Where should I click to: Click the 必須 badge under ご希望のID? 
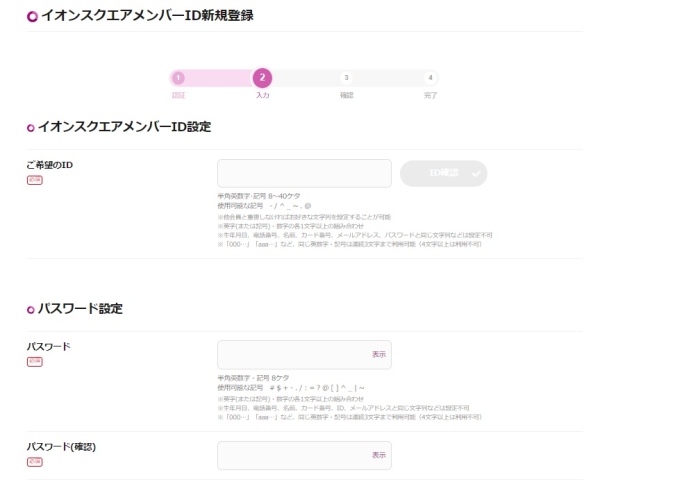point(35,180)
